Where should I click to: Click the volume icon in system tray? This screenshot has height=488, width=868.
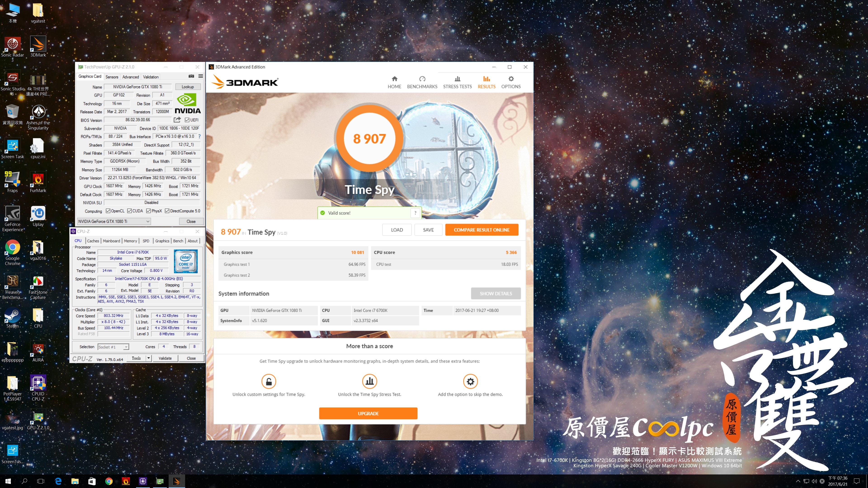click(814, 481)
